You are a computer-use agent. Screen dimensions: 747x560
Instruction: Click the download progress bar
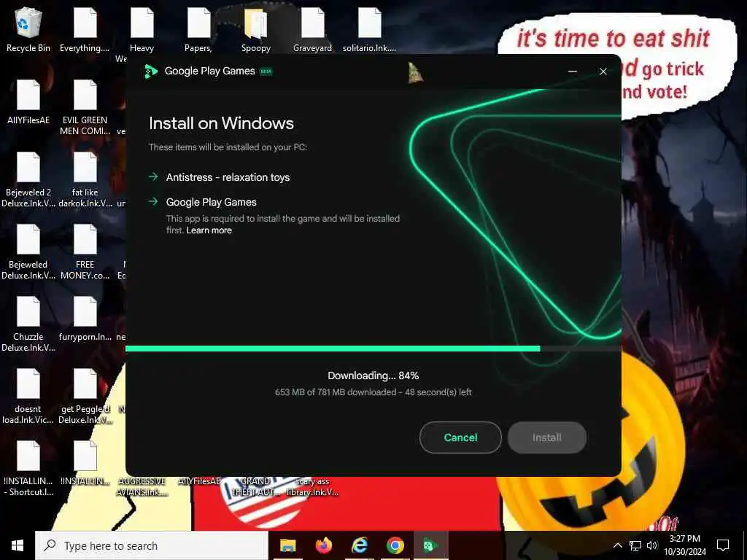[373, 349]
